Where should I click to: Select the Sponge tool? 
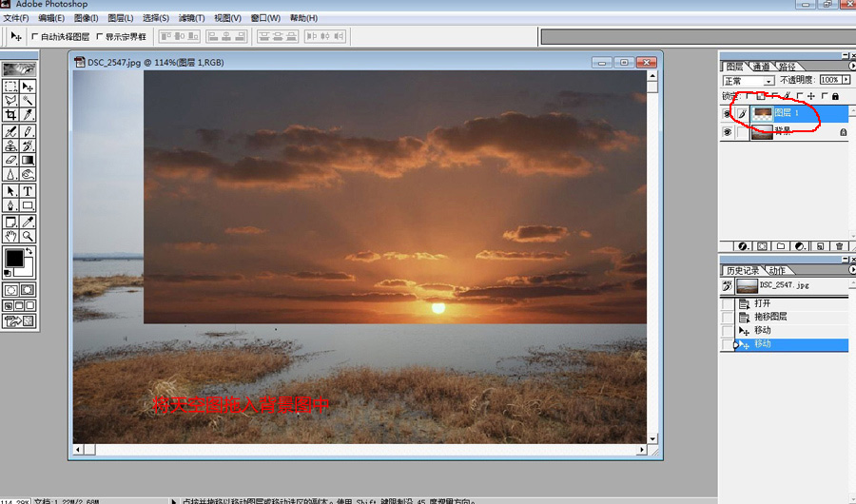coord(28,174)
